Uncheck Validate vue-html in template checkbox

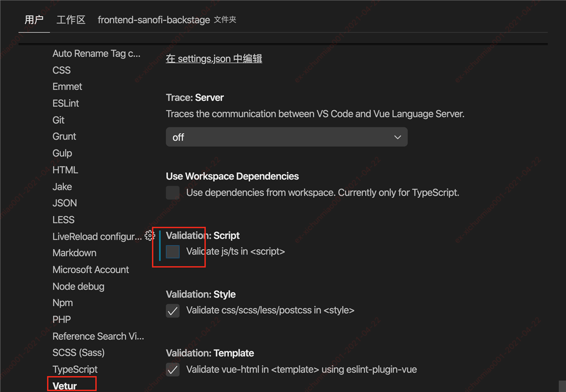coord(173,369)
